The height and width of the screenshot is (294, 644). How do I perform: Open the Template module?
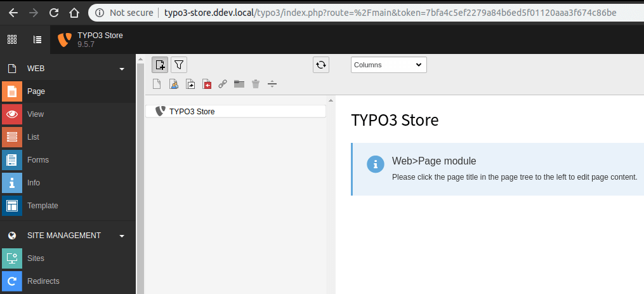point(42,206)
